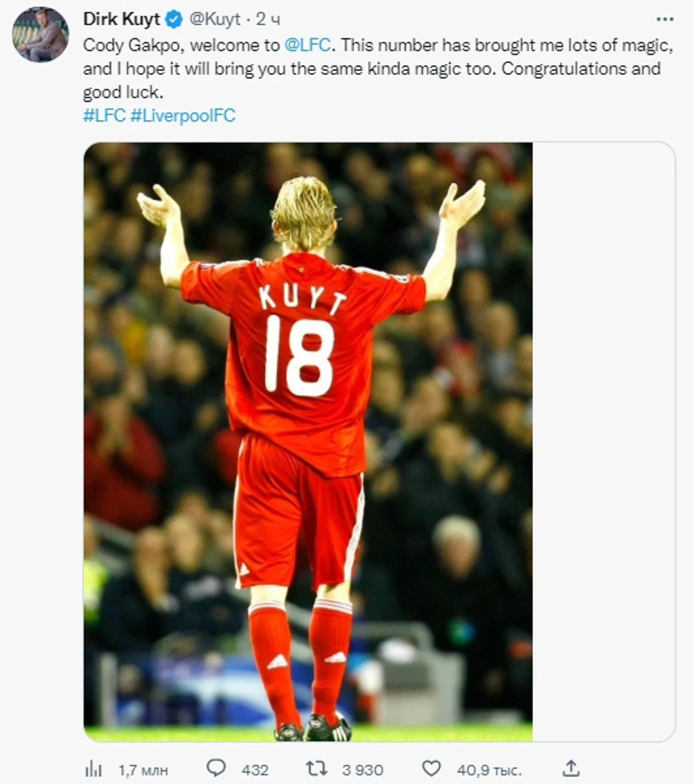
Task: Click the reply speech bubble icon
Action: pyautogui.click(x=216, y=768)
